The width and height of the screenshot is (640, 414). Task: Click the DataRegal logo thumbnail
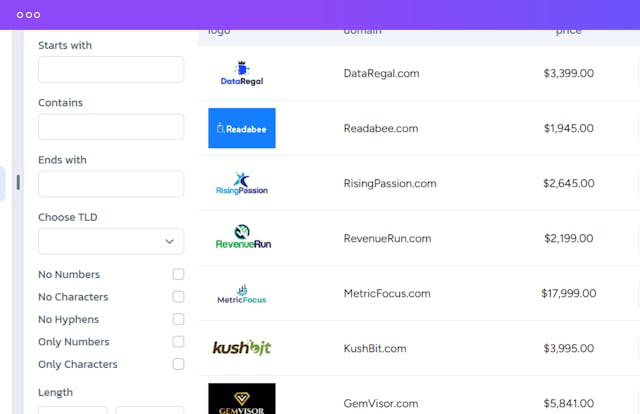click(x=241, y=74)
